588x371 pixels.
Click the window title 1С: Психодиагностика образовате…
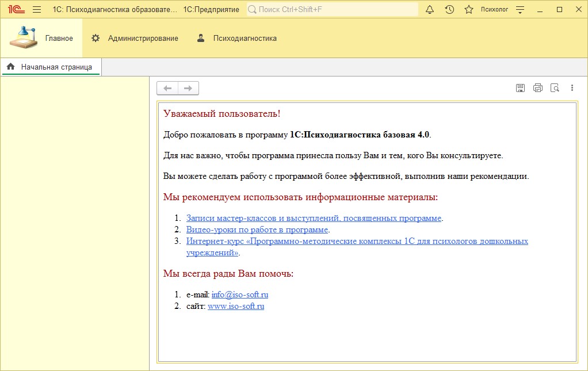click(114, 9)
